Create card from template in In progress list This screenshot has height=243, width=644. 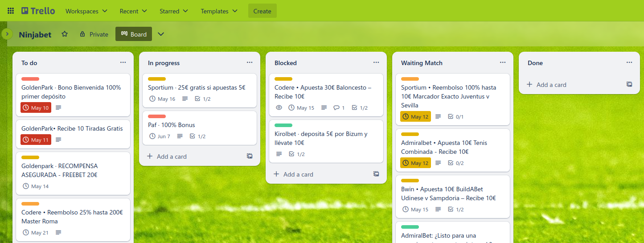[x=250, y=156]
